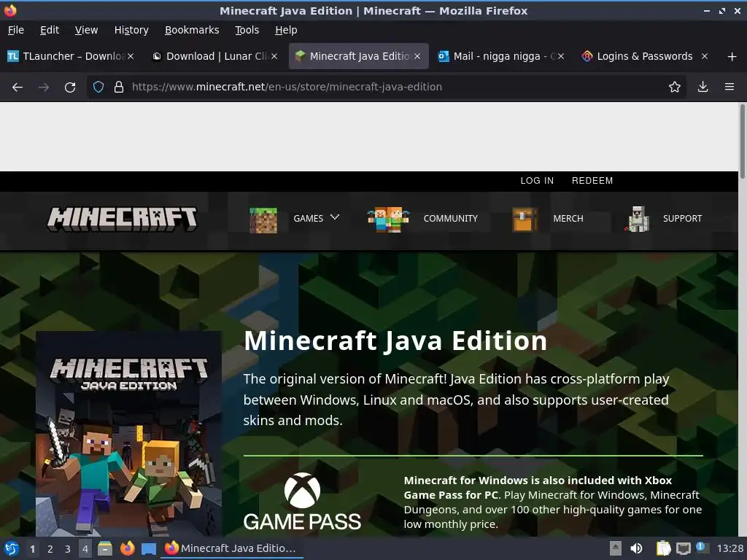Open the Help menu
Viewport: 747px width, 560px height.
pos(286,30)
